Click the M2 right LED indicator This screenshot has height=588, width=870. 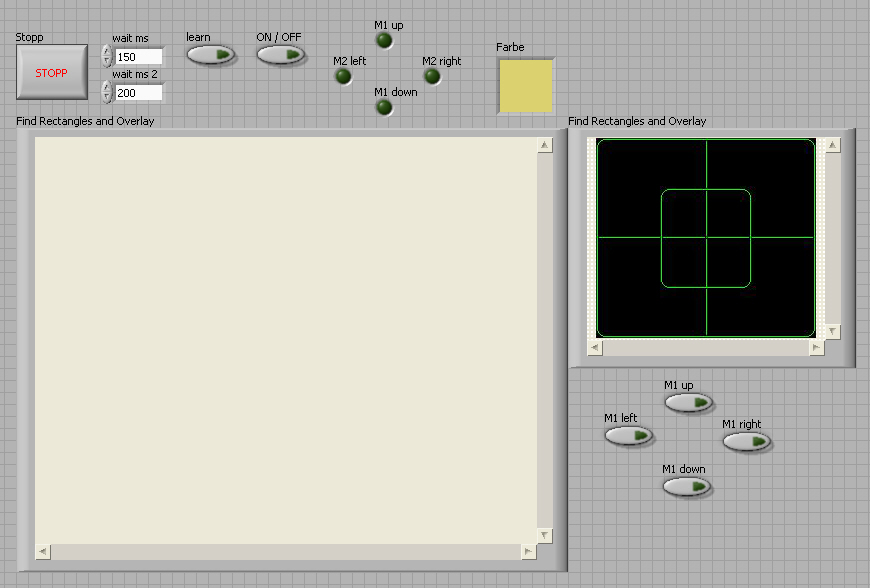coord(432,76)
